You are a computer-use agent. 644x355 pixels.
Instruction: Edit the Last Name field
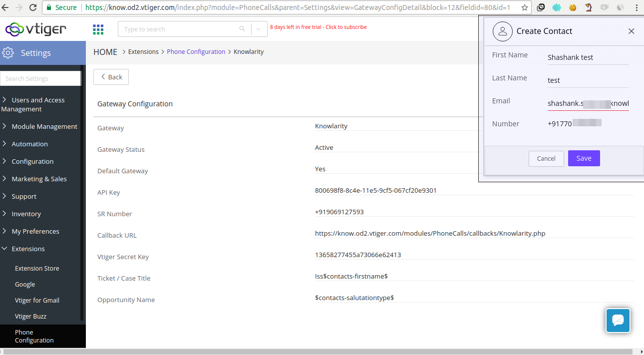588,80
